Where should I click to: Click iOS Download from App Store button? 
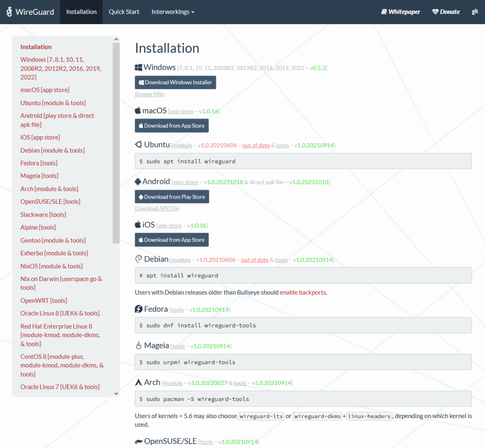171,239
